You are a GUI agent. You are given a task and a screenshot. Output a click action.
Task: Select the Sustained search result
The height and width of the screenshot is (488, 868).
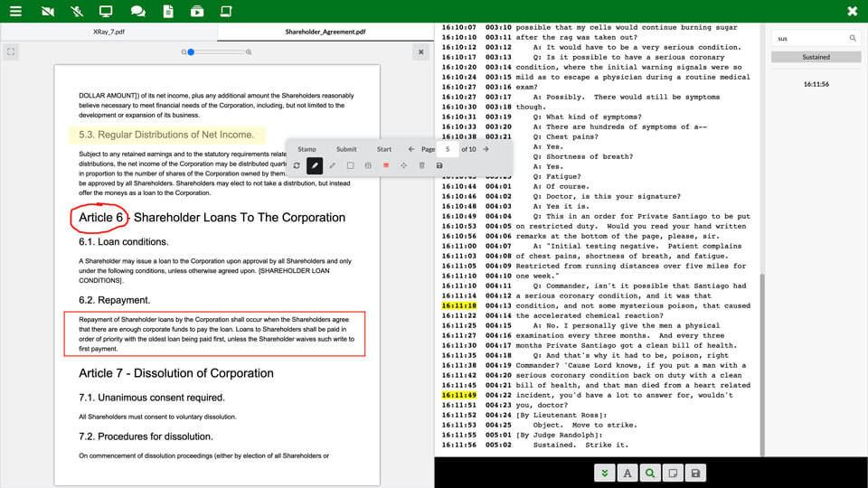816,57
